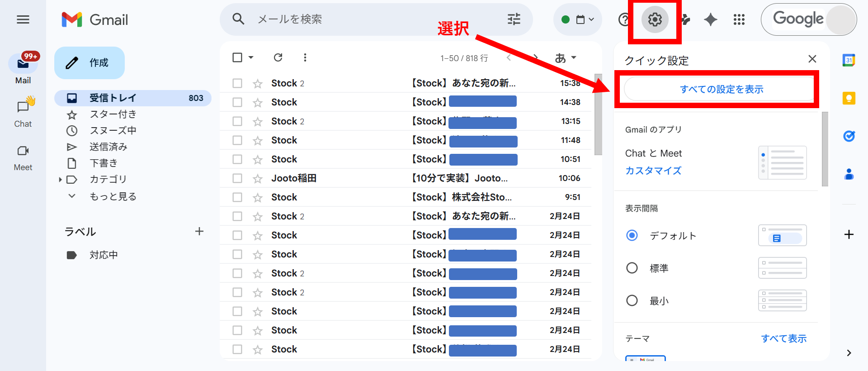The image size is (868, 371).
Task: Open Contacts side panel icon
Action: (x=849, y=174)
